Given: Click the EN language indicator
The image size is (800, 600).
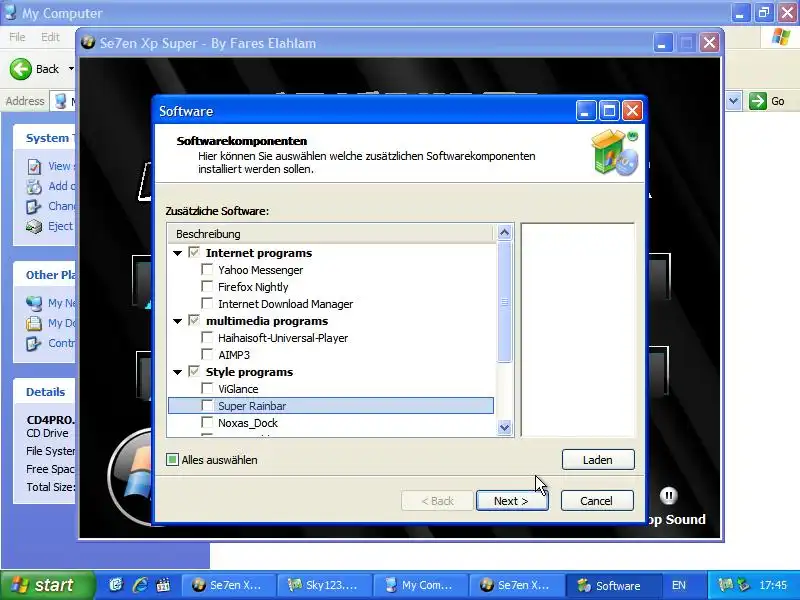Looking at the screenshot, I should [x=679, y=585].
